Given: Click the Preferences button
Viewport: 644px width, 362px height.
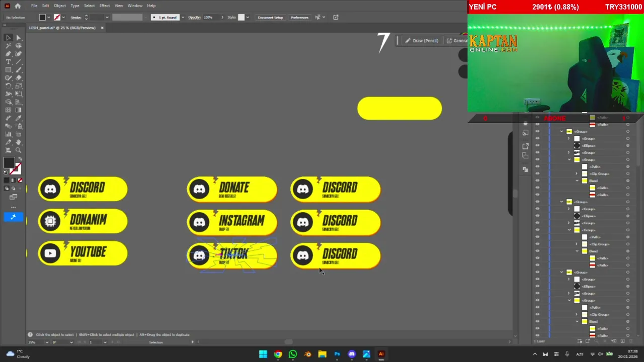Looking at the screenshot, I should click(299, 17).
